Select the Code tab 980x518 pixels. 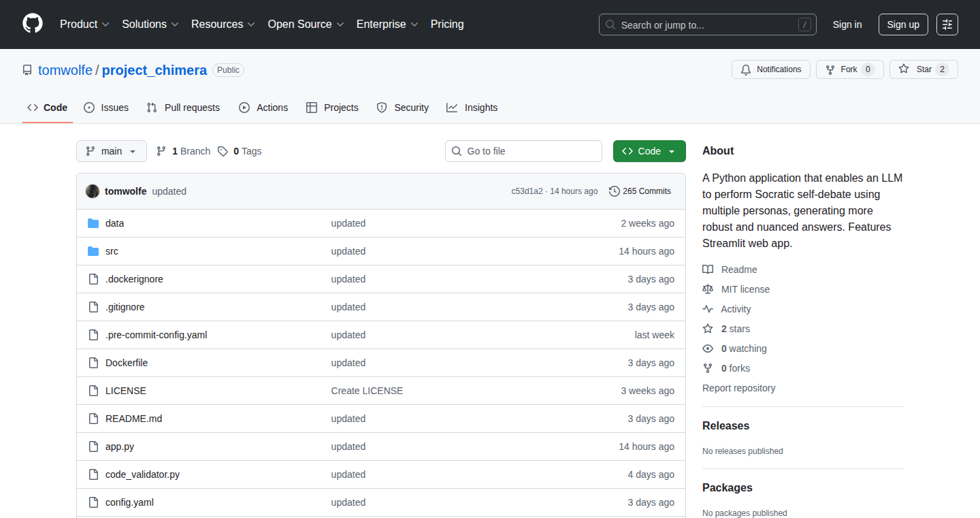48,108
